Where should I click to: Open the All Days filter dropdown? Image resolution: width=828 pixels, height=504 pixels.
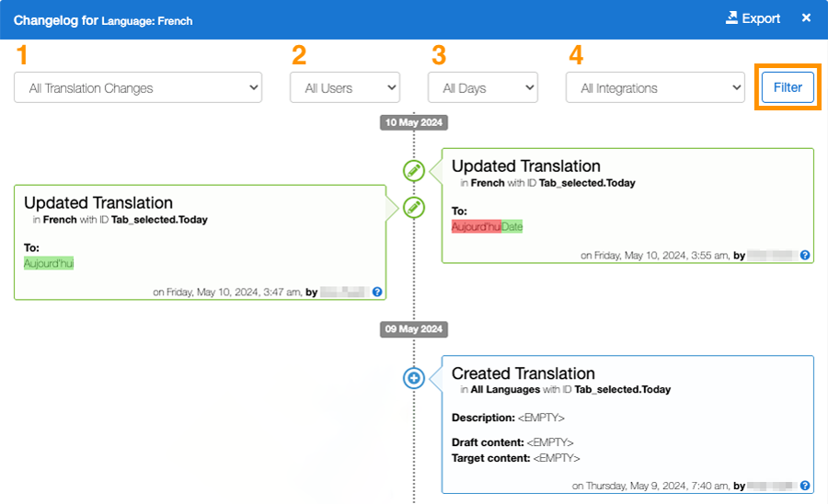pos(482,88)
